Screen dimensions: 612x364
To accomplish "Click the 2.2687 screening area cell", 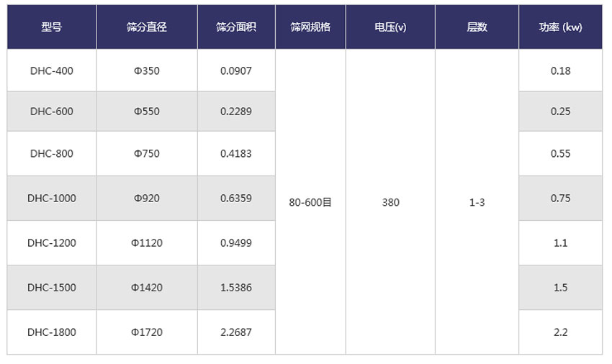I will [x=236, y=332].
